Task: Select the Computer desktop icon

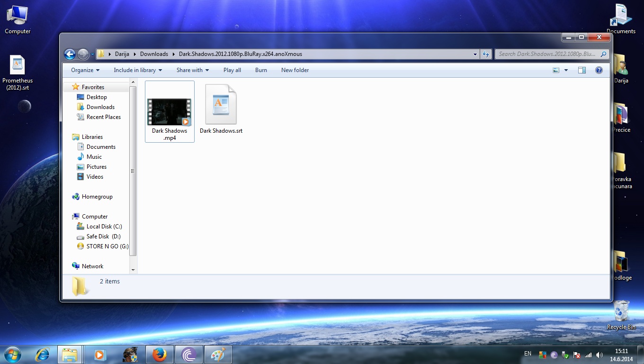Action: pyautogui.click(x=18, y=19)
